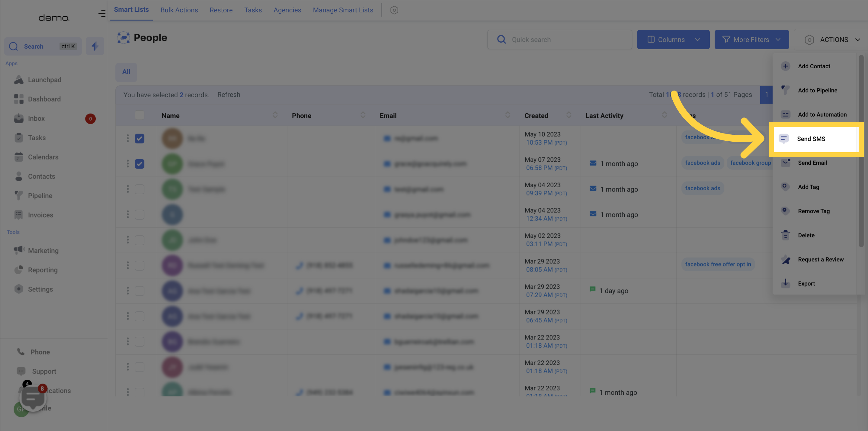Screen dimensions: 868x431
Task: Select the All smart list tab
Action: (x=126, y=72)
